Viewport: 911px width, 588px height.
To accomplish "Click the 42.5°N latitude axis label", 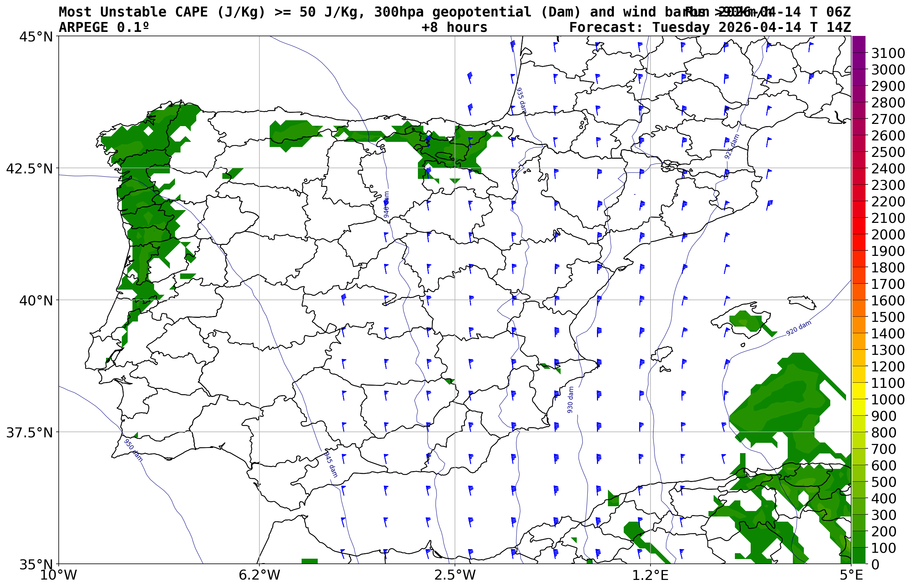I will 29,168.
